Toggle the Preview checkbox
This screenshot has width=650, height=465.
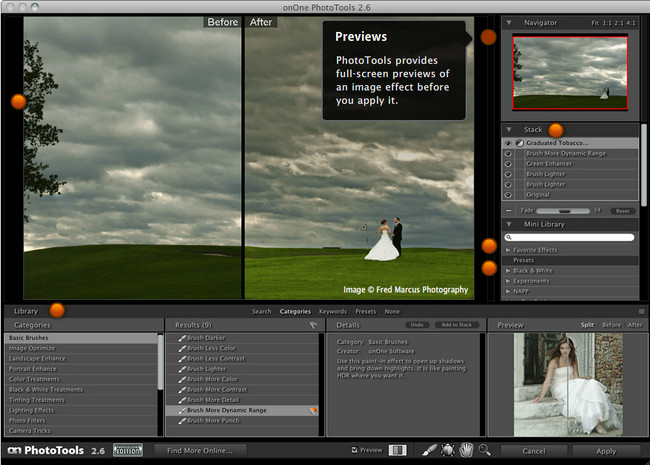click(355, 451)
